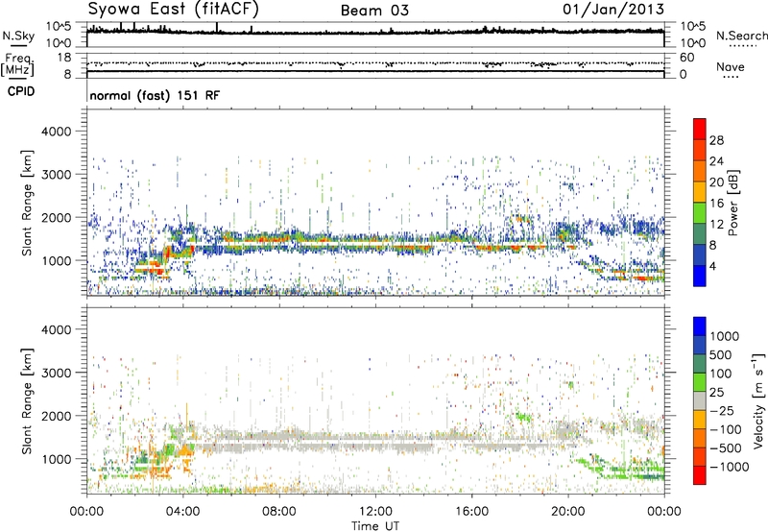The height and width of the screenshot is (532, 768).
Task: Click the '2000' tick on the power panel
Action: (x=56, y=217)
